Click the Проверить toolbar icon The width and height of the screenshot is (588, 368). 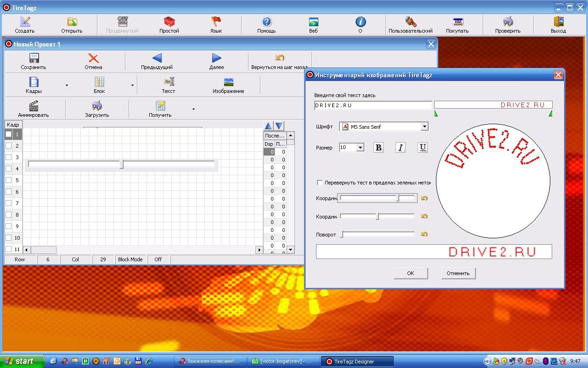coord(508,22)
